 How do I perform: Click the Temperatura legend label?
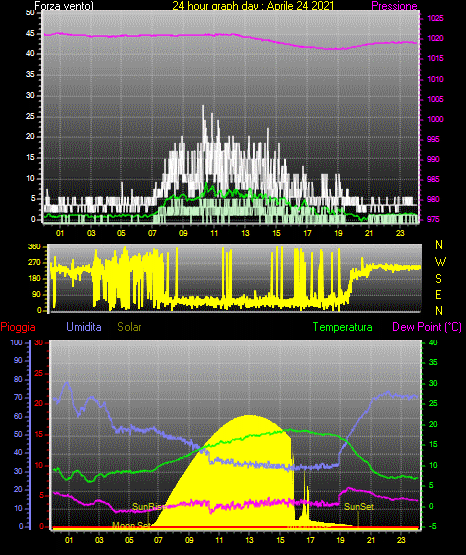click(342, 327)
